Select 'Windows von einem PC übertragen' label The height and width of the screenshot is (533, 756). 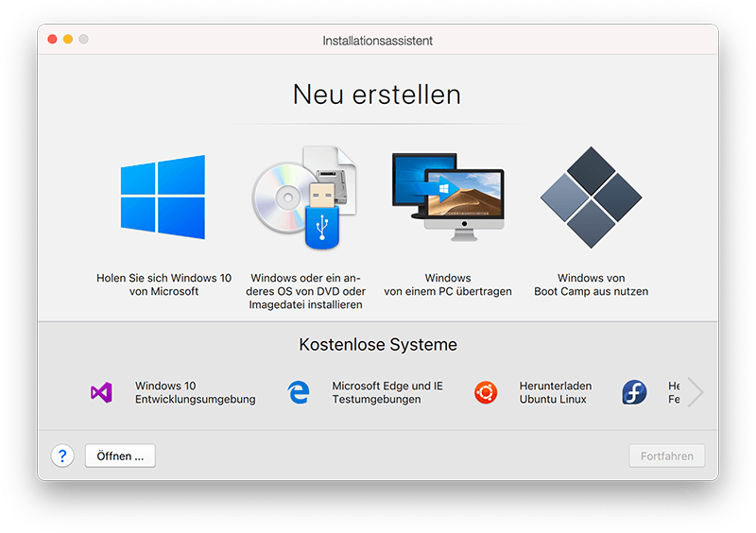pyautogui.click(x=448, y=284)
